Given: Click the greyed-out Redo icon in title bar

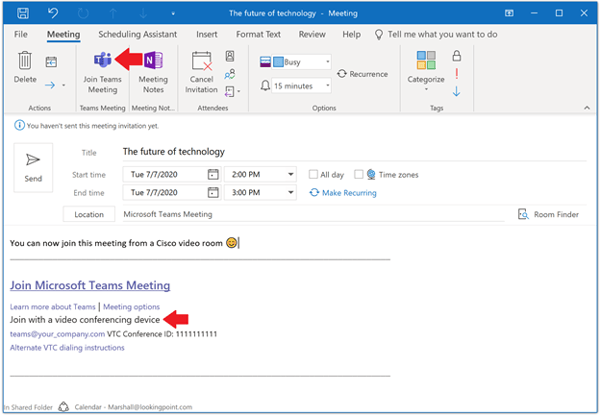Looking at the screenshot, I should [83, 13].
